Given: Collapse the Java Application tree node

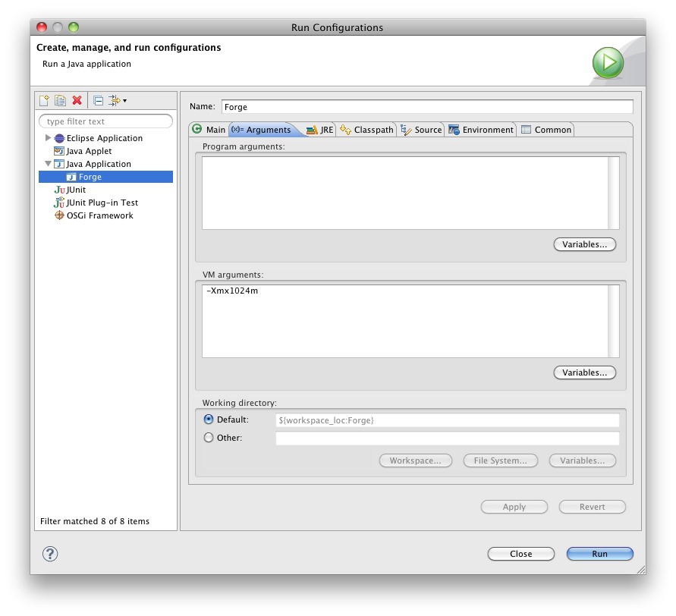Looking at the screenshot, I should (x=48, y=164).
